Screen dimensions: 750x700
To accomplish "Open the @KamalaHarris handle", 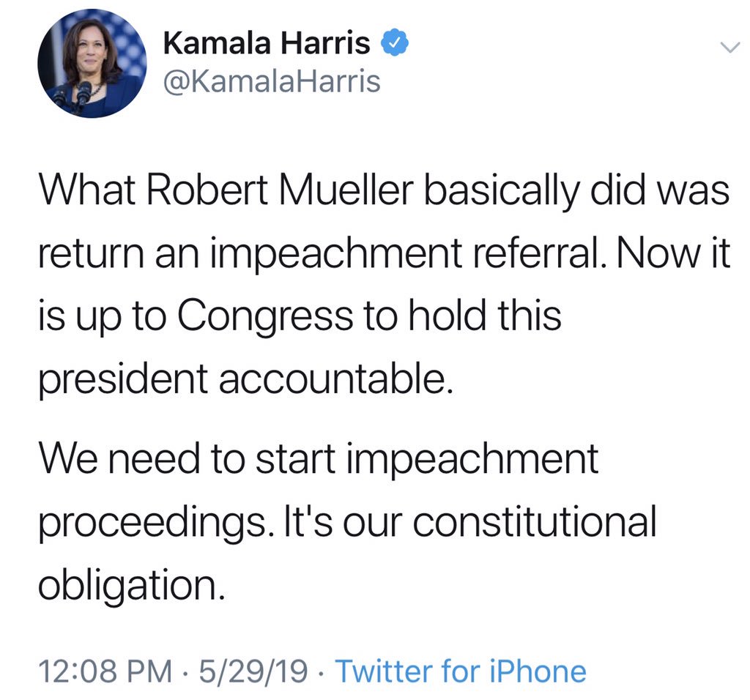I will click(272, 81).
